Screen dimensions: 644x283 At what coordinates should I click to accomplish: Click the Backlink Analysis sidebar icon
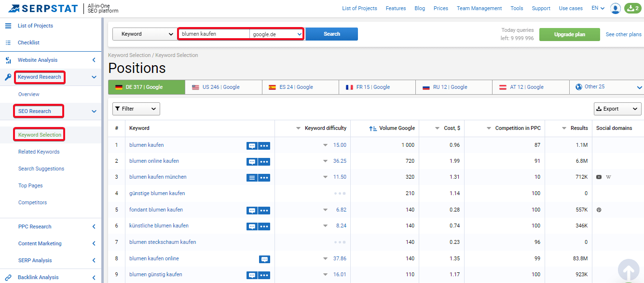pyautogui.click(x=8, y=277)
